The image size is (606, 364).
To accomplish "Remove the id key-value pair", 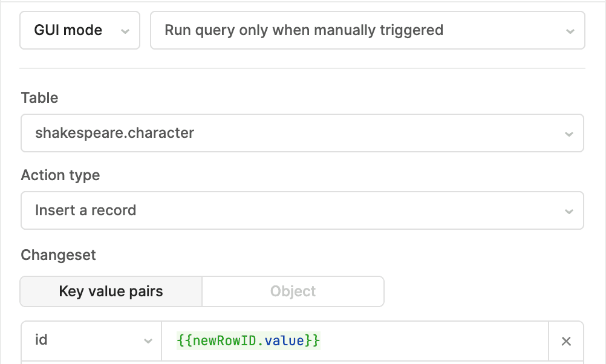I will coord(566,342).
